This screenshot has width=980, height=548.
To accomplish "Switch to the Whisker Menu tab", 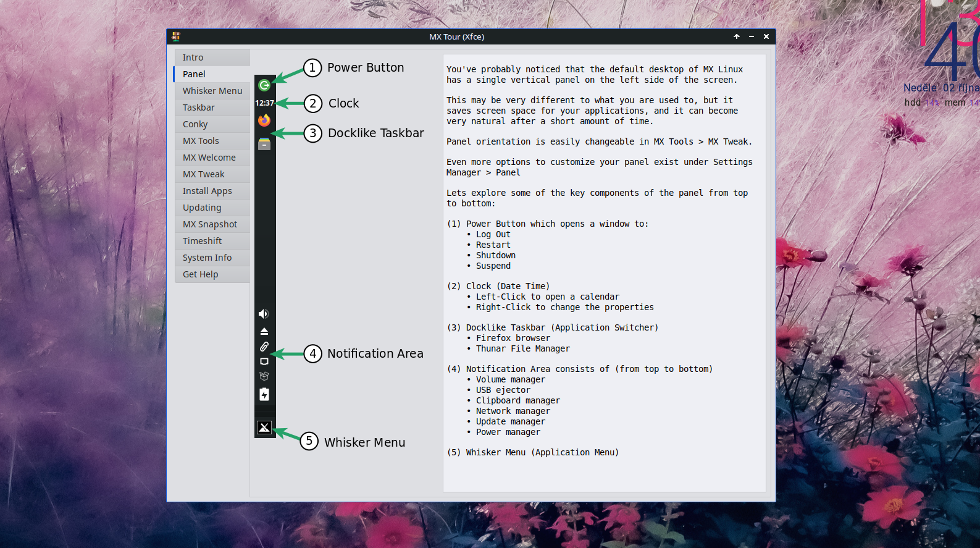I will pos(212,91).
